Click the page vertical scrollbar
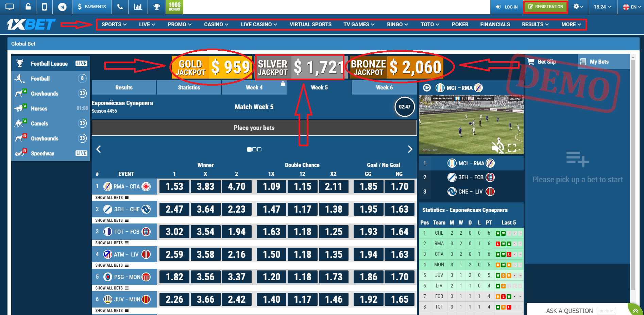This screenshot has width=644, height=315. [633, 175]
